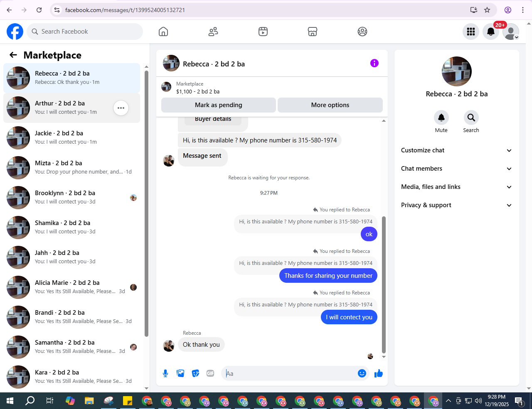Open the Reels video icon
The width and height of the screenshot is (532, 409).
(263, 32)
